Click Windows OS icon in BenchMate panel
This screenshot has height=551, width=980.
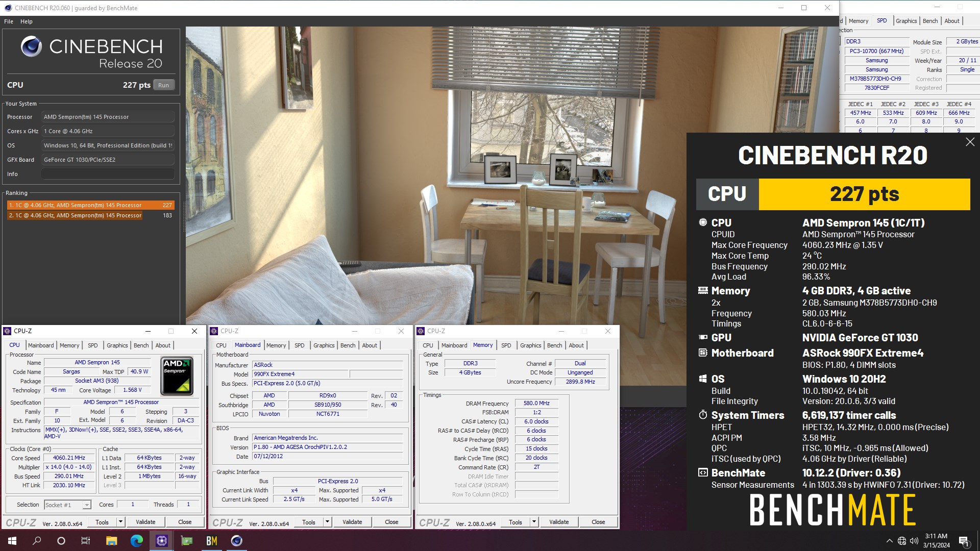pos(703,379)
